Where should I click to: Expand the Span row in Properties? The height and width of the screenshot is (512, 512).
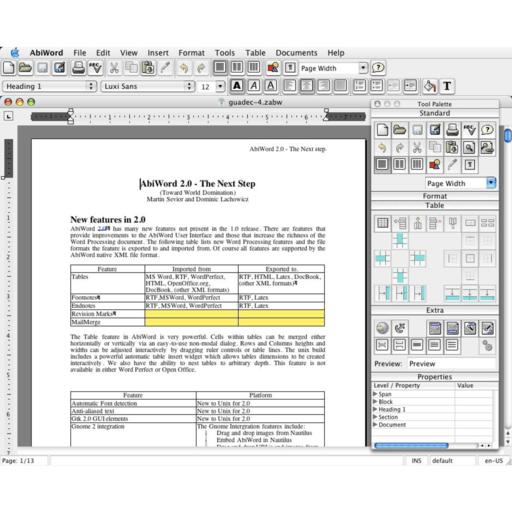click(375, 394)
